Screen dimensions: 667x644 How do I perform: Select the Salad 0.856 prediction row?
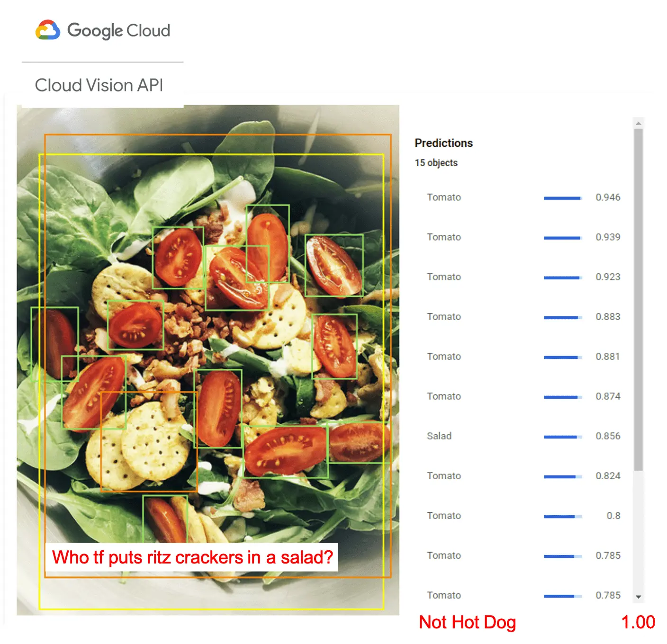click(x=523, y=436)
